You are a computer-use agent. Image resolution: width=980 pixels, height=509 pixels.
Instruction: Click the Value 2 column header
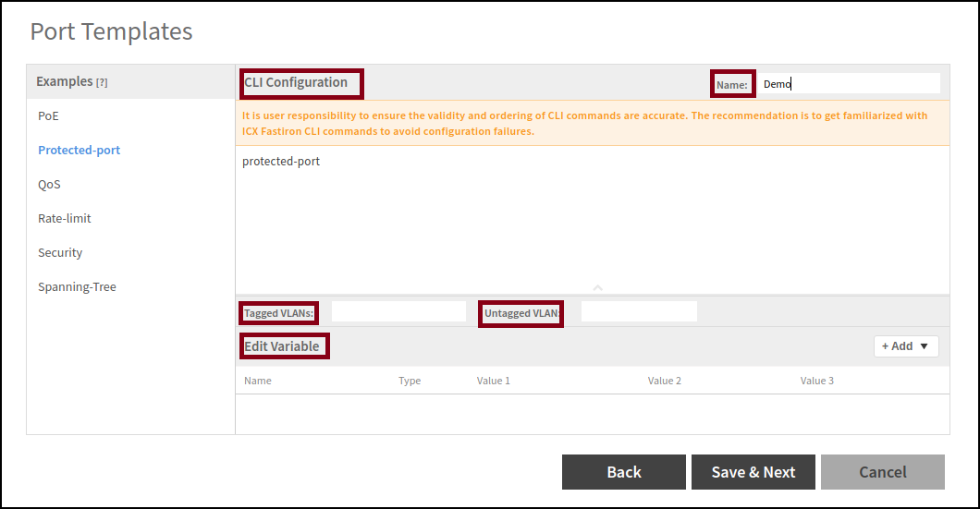tap(665, 381)
